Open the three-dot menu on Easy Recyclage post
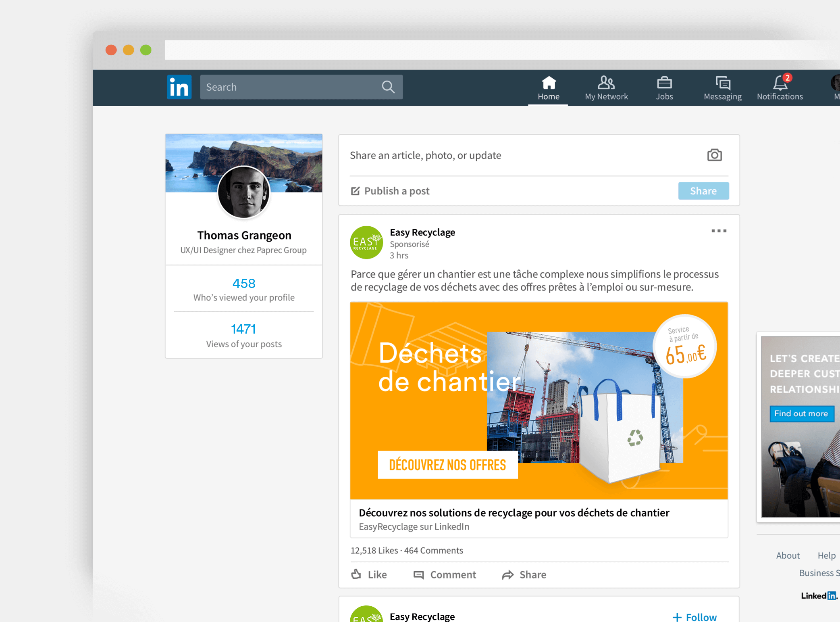This screenshot has height=622, width=840. pyautogui.click(x=719, y=231)
